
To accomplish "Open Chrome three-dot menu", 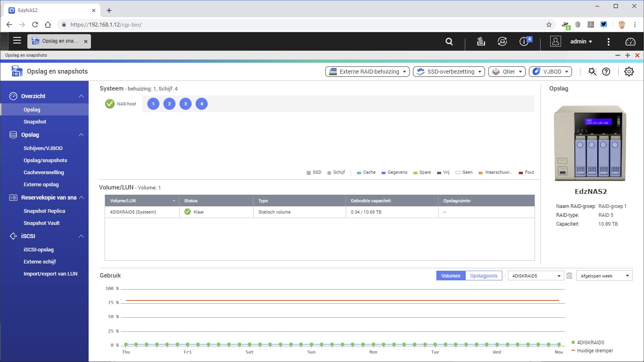I will [x=635, y=25].
